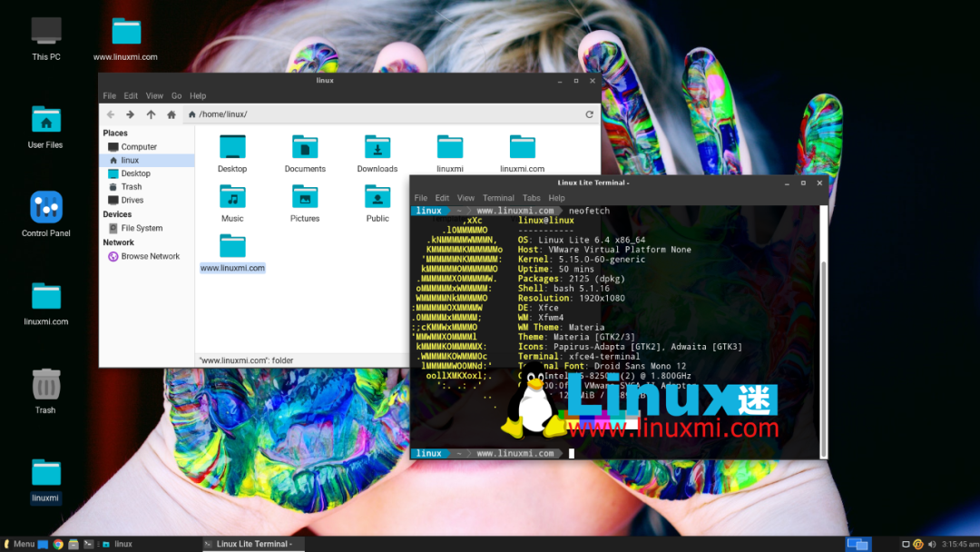Viewport: 980px width, 552px height.
Task: Open the linuxmi folder in file view
Action: (450, 153)
